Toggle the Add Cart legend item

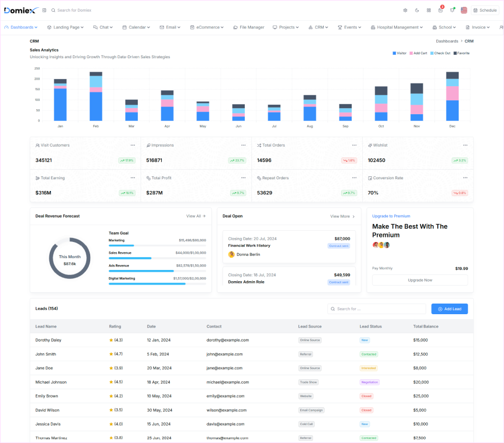coord(419,53)
